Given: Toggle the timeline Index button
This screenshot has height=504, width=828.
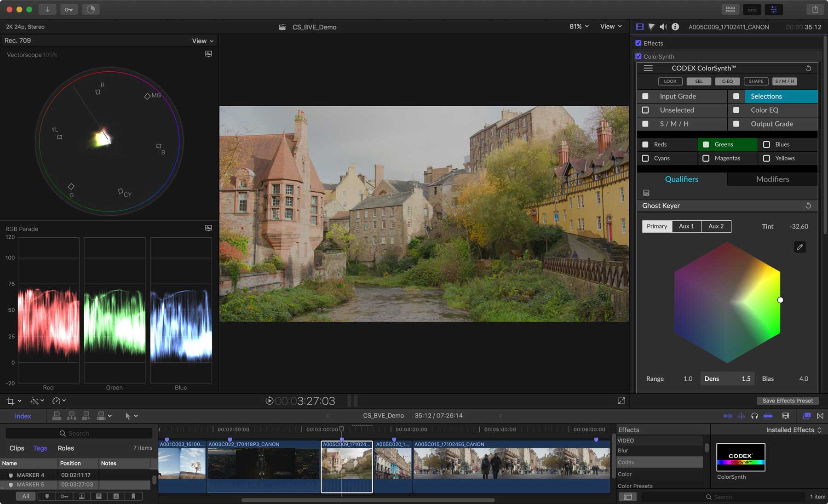Looking at the screenshot, I should click(x=23, y=416).
